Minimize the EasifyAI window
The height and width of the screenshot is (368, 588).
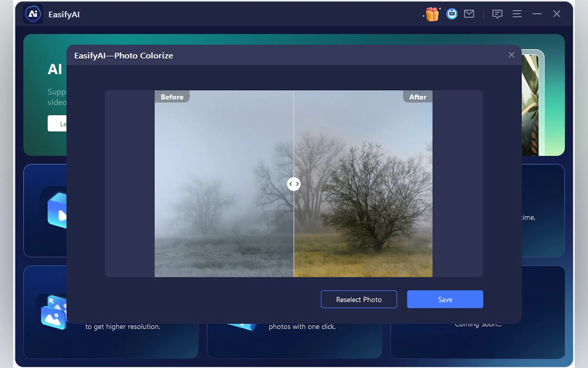(x=537, y=14)
